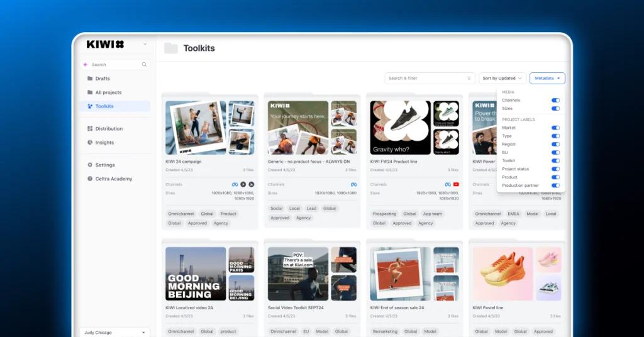Viewport: 644px width, 337px height.
Task: Open Sort by Updated dropdown
Action: tap(502, 78)
